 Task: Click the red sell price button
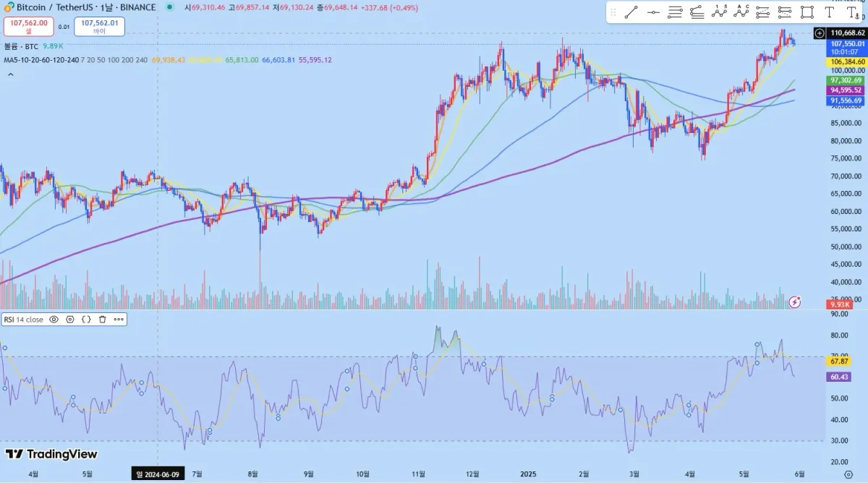click(29, 27)
